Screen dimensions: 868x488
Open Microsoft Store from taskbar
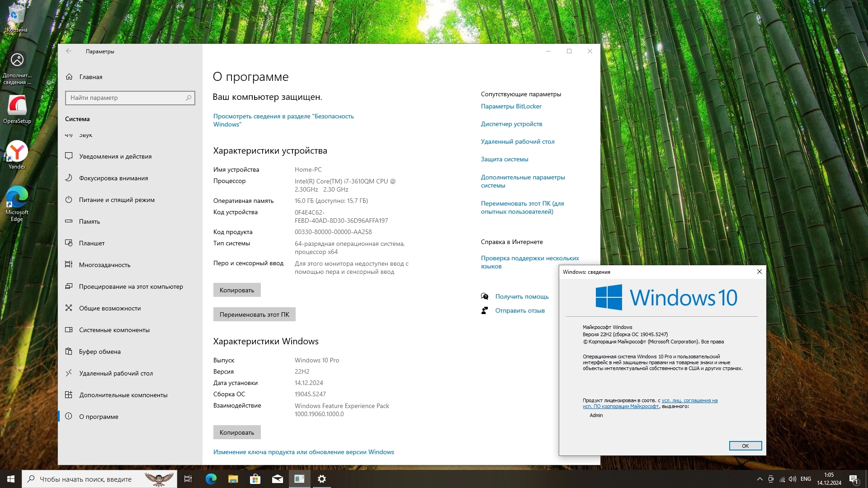(255, 479)
